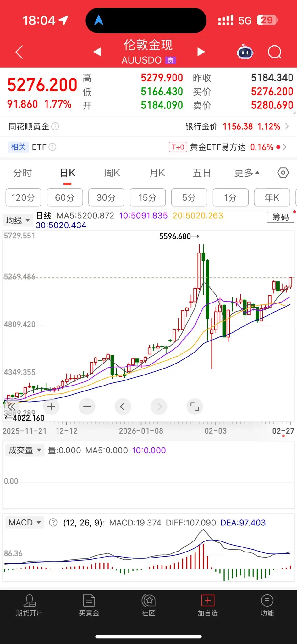Open chart settings hexagon icon
Image resolution: width=297 pixels, height=644 pixels.
(x=283, y=173)
